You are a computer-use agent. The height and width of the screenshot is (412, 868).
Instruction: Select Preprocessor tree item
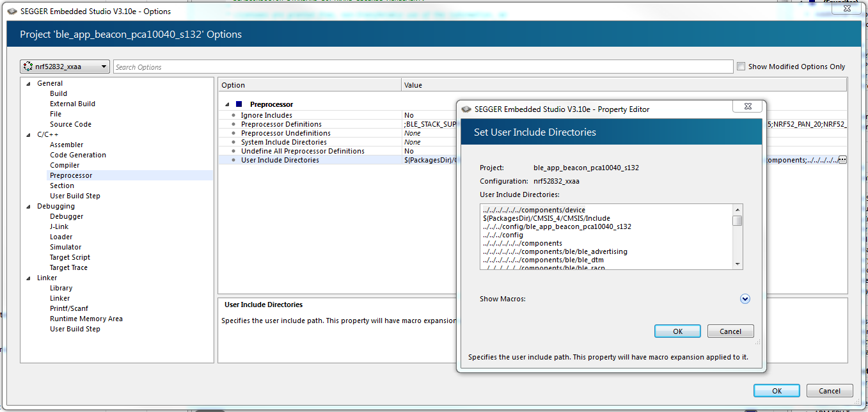71,175
